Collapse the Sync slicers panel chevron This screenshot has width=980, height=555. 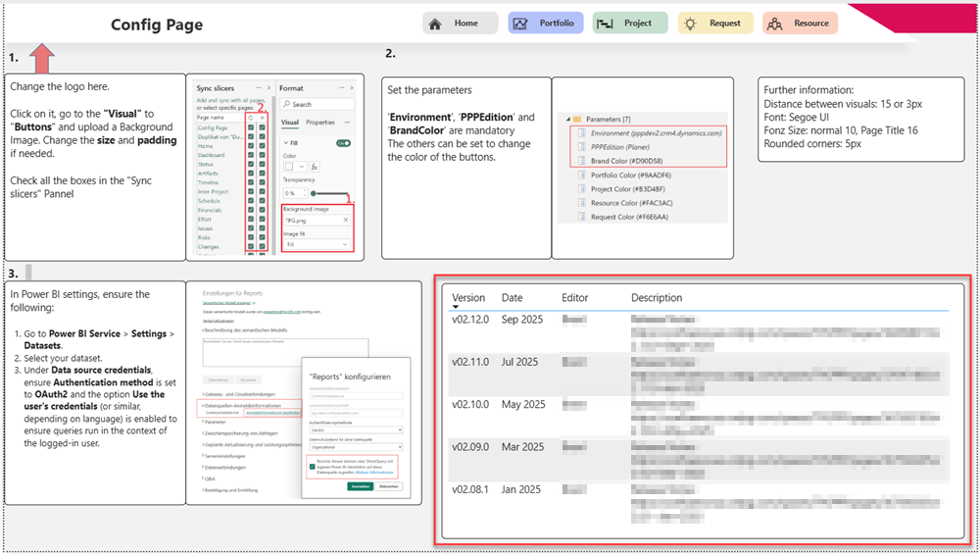point(269,87)
